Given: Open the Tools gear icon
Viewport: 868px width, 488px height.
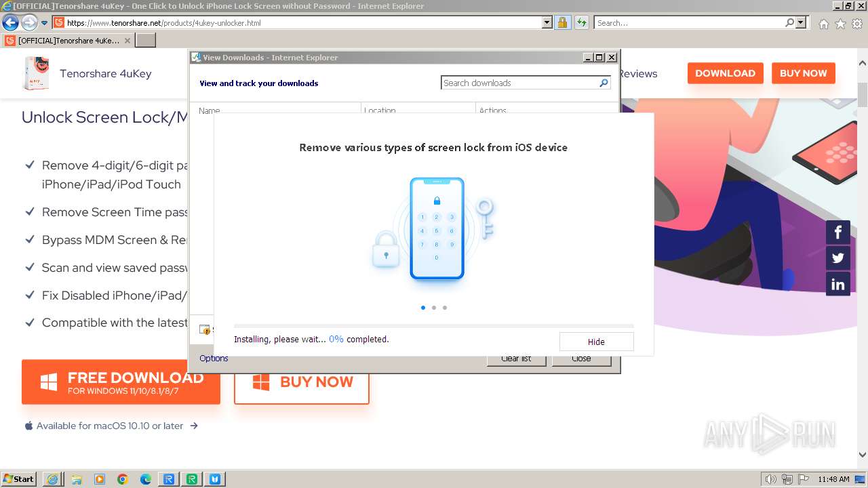Looking at the screenshot, I should coord(857,24).
